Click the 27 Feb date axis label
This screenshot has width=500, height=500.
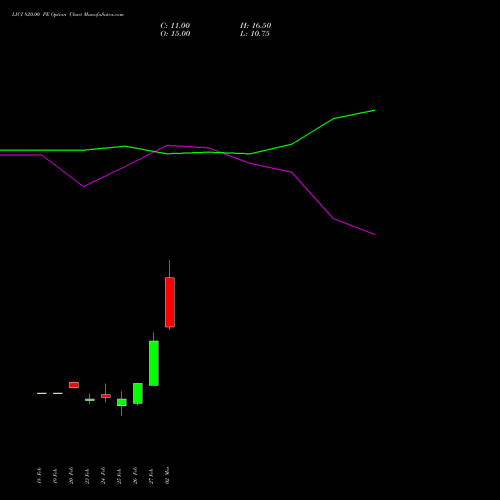tap(151, 476)
